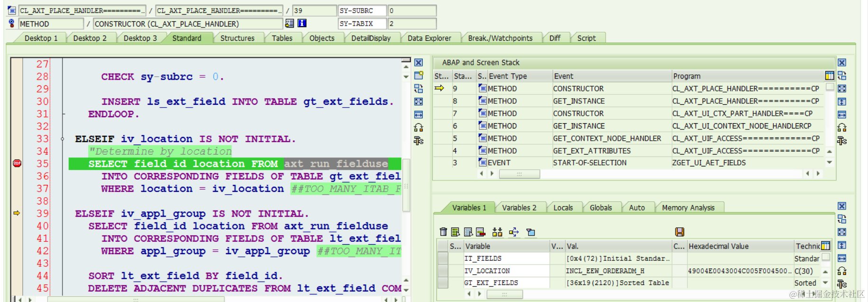Switch to the Locals tab
The height and width of the screenshot is (302, 868).
tap(563, 208)
